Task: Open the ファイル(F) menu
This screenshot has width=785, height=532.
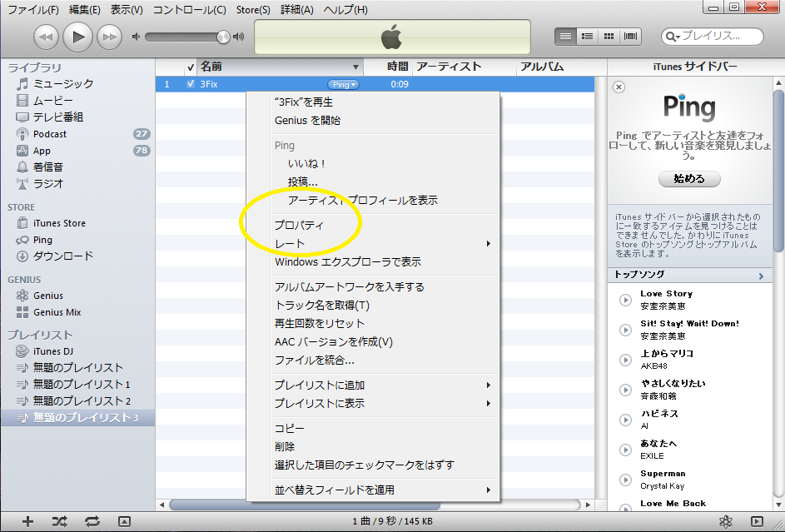Action: coord(33,9)
